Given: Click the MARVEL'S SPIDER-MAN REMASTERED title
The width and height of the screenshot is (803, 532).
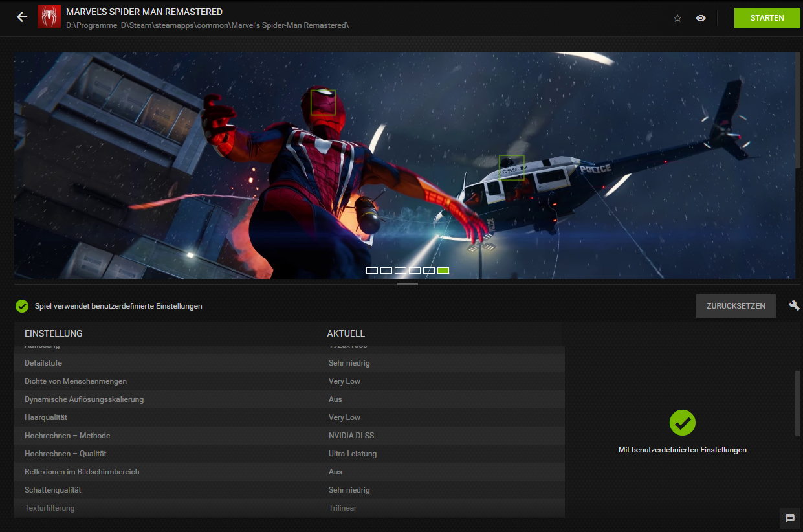Looking at the screenshot, I should coord(144,12).
